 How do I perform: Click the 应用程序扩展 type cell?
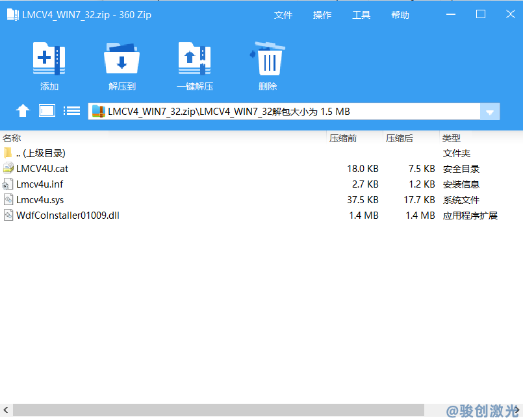point(470,216)
